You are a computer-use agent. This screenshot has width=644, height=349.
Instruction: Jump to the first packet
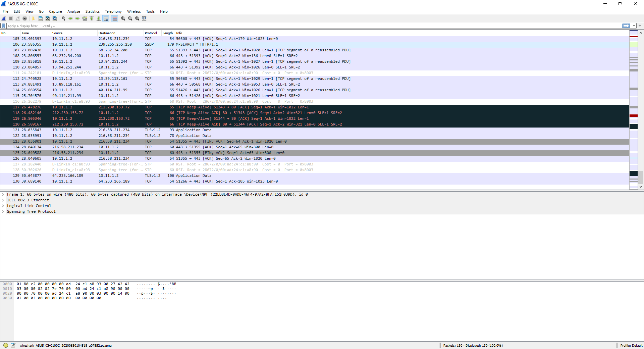pos(92,18)
